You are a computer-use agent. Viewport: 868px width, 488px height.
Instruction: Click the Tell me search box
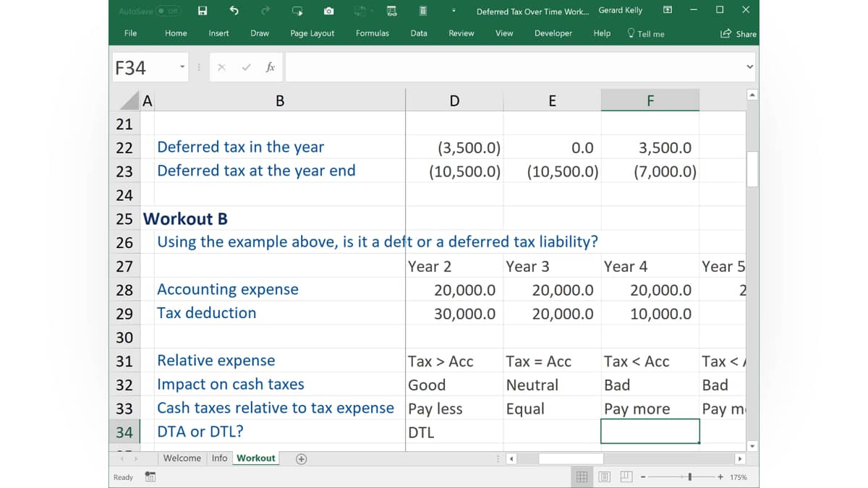tap(646, 33)
